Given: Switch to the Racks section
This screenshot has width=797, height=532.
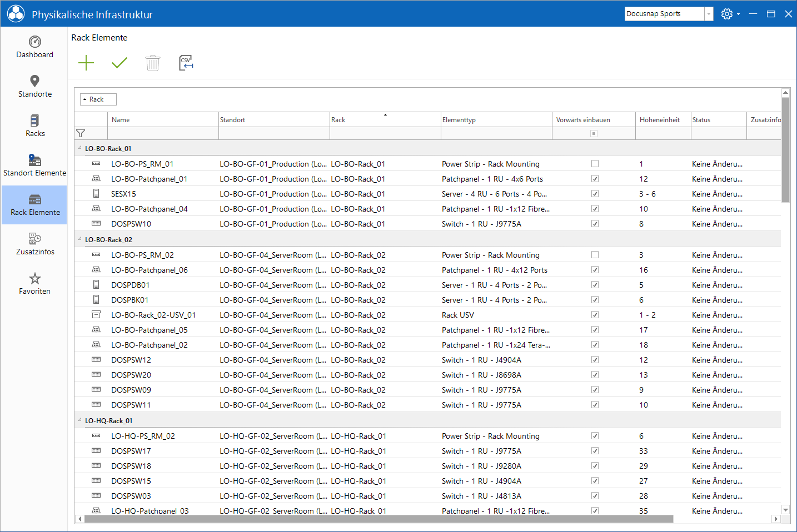Looking at the screenshot, I should [34, 126].
